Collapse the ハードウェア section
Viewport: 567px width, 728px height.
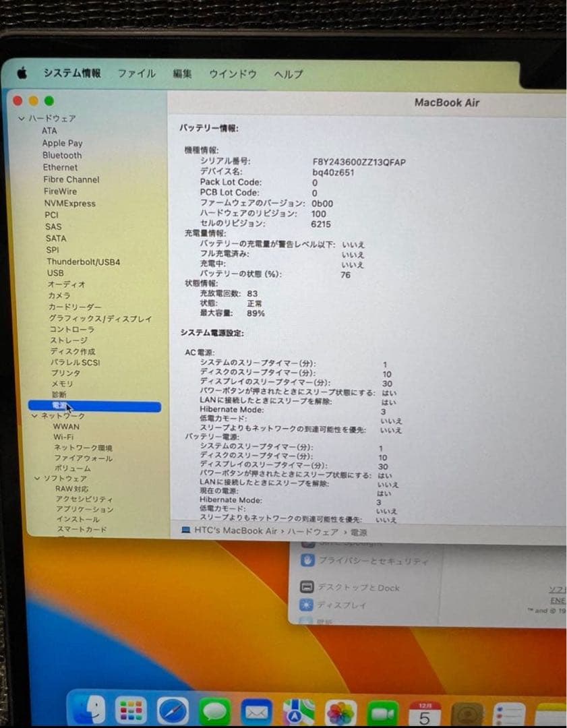[x=23, y=118]
